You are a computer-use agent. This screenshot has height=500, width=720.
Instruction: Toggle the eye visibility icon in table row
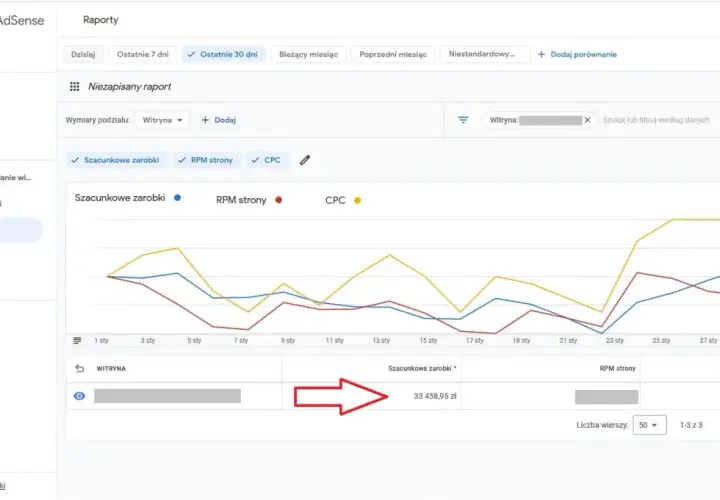[x=79, y=396]
